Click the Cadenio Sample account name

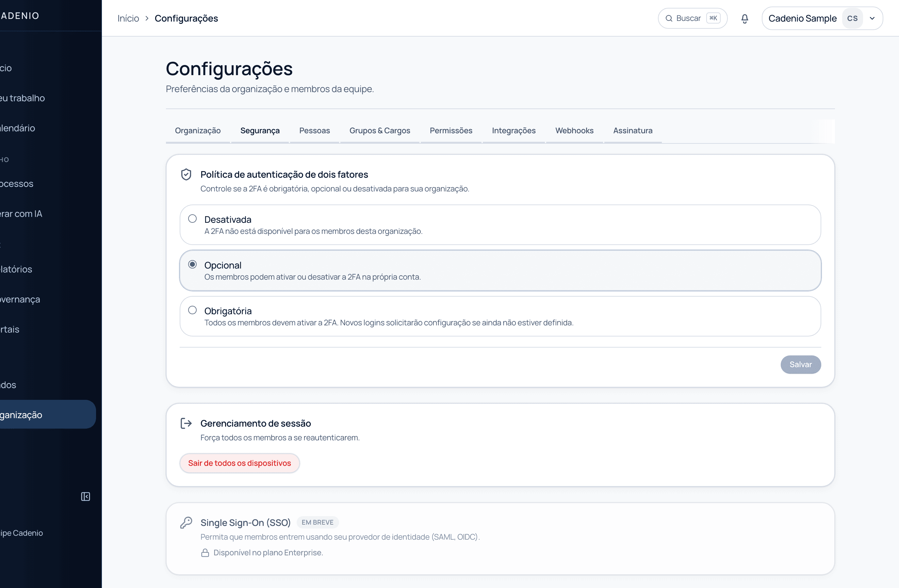coord(802,18)
